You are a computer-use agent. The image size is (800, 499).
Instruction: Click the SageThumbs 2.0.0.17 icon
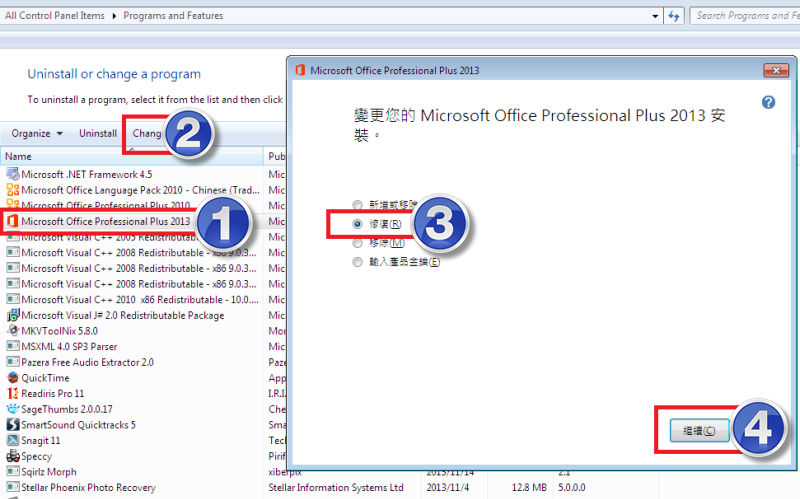pyautogui.click(x=13, y=409)
